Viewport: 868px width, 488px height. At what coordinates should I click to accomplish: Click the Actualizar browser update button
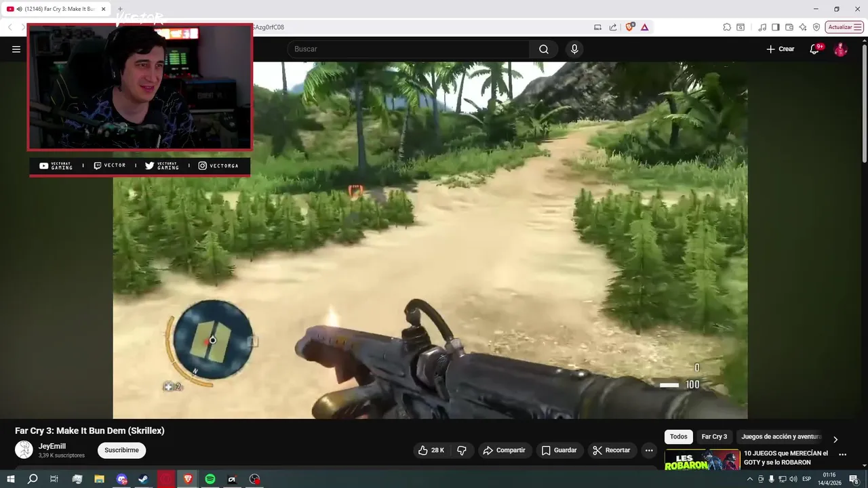844,27
